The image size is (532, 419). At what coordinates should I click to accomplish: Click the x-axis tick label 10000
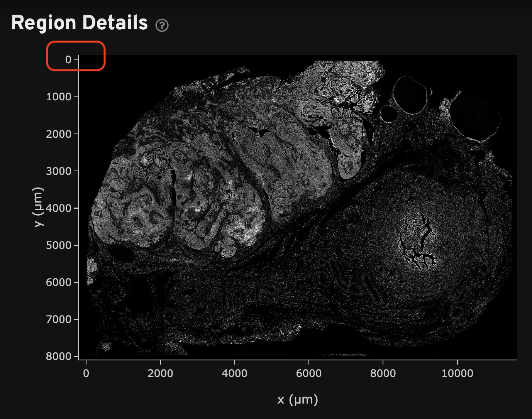pyautogui.click(x=457, y=373)
